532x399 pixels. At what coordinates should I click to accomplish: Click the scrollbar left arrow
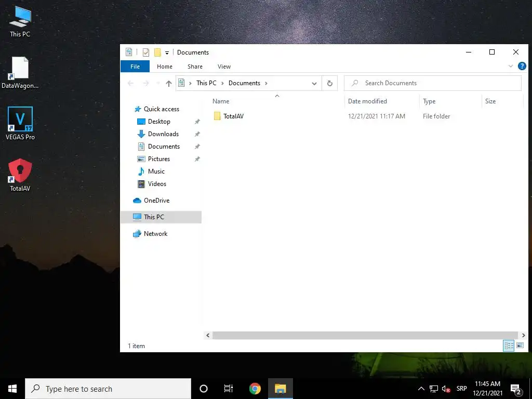pos(208,335)
